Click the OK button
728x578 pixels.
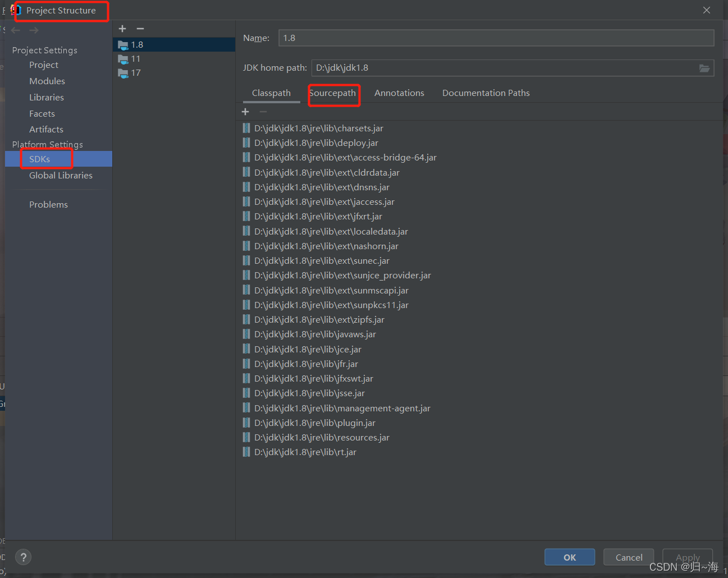(569, 557)
